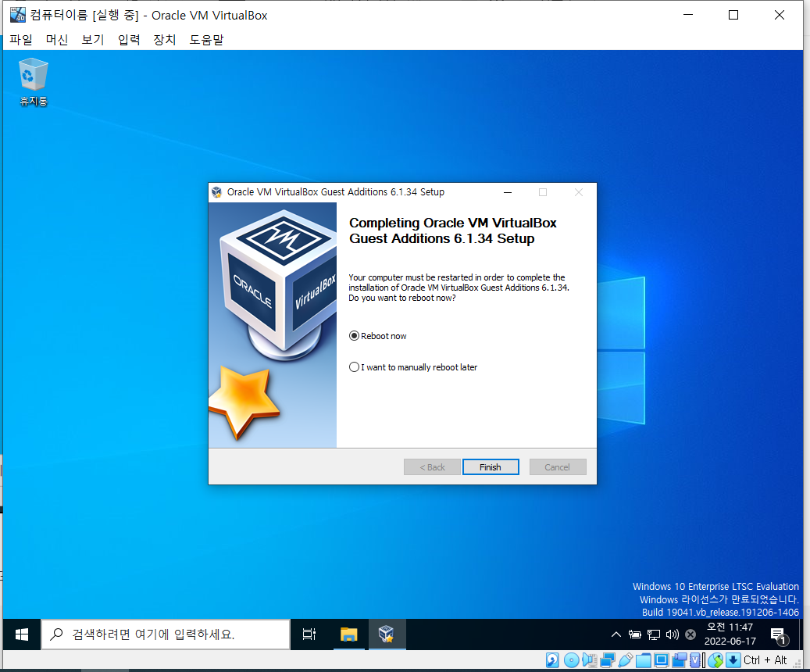Click the CPU virtualization V chip icon
This screenshot has height=672, width=810.
click(x=695, y=660)
